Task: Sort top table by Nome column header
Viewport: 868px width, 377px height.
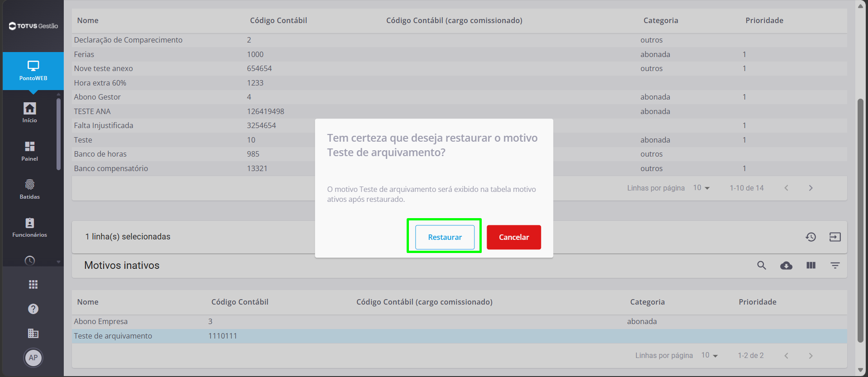Action: pos(88,20)
